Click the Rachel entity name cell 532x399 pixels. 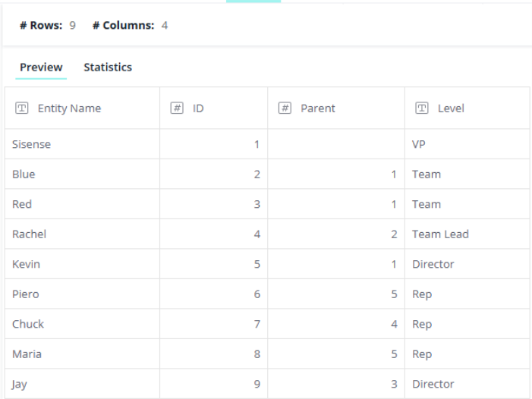pyautogui.click(x=29, y=234)
